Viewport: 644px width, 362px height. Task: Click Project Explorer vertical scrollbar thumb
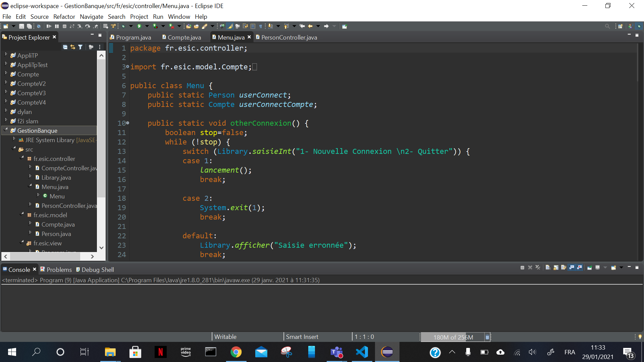coord(101,129)
